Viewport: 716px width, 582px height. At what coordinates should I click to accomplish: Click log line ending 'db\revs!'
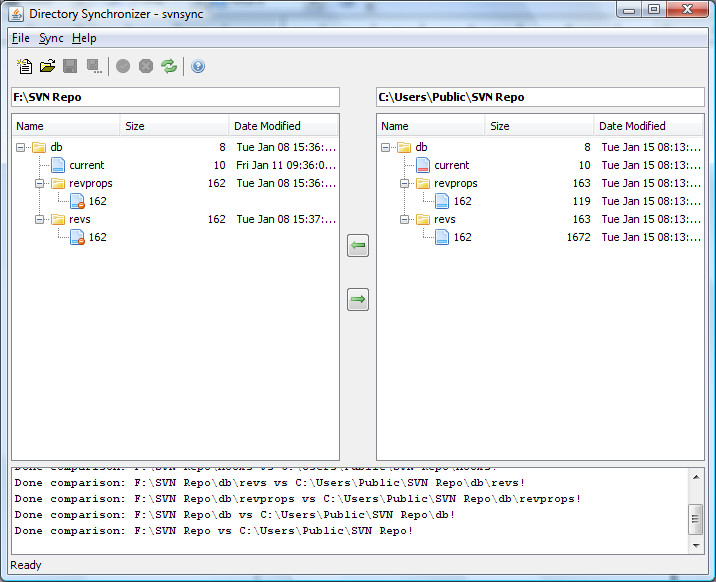[x=270, y=483]
